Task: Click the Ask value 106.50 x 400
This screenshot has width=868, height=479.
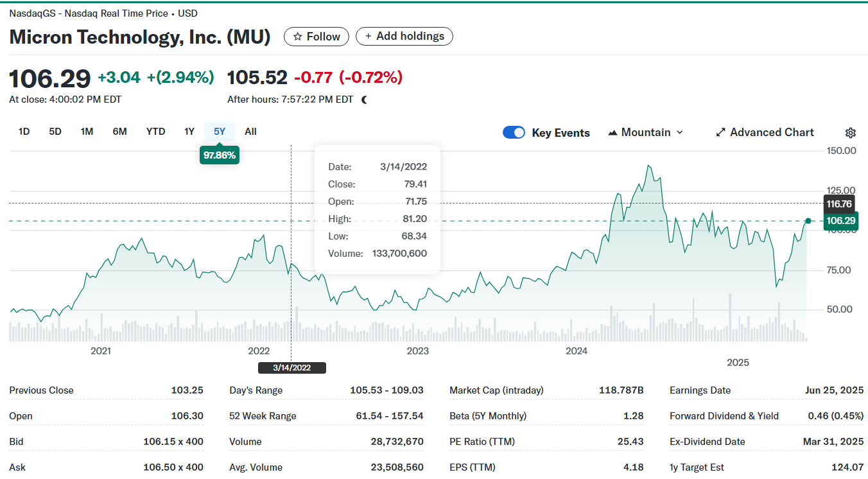Action: pyautogui.click(x=173, y=467)
